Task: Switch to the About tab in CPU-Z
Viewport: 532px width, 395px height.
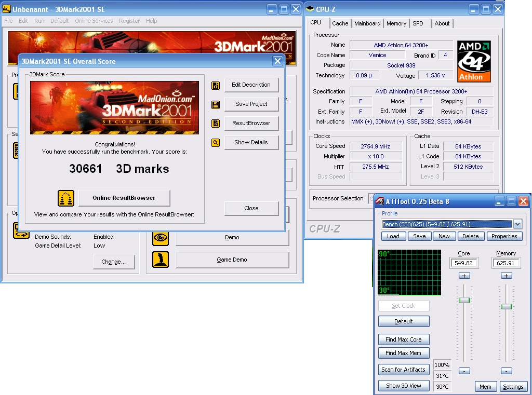Action: point(442,23)
